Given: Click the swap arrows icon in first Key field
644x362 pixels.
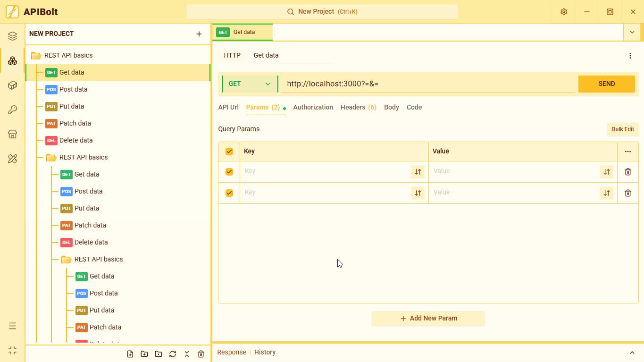Looking at the screenshot, I should tap(418, 172).
